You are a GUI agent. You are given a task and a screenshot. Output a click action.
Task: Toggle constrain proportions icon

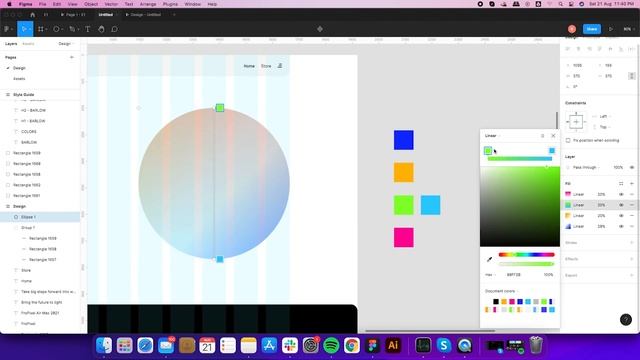[631, 76]
